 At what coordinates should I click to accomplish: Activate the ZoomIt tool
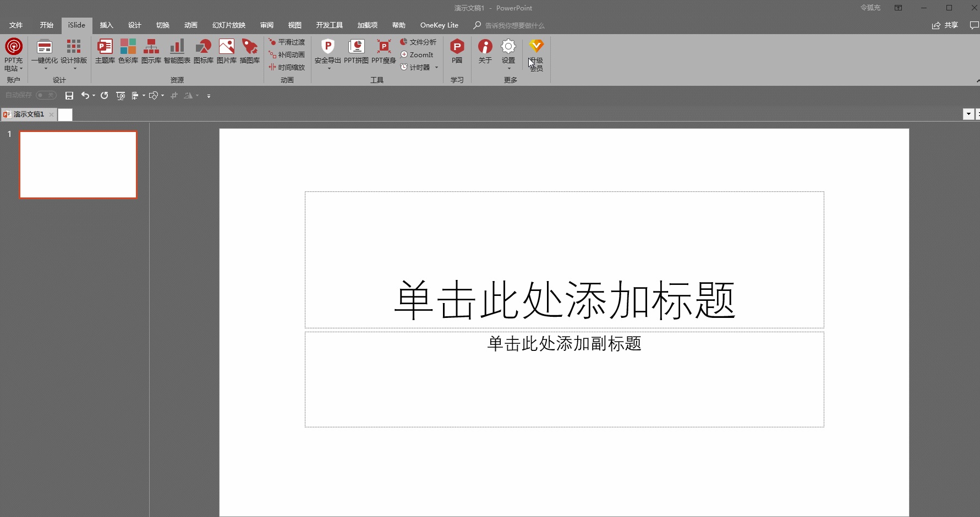pos(418,54)
